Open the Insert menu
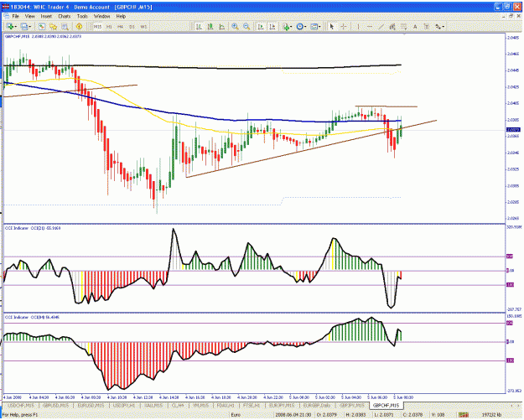 coord(46,16)
